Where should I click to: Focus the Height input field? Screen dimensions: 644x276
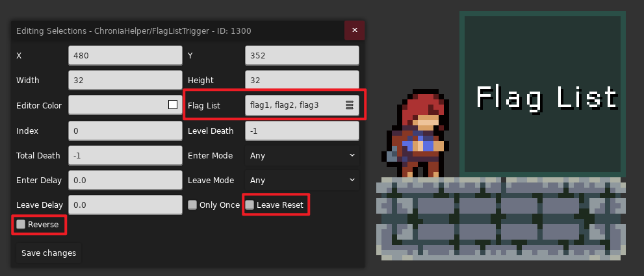pos(302,80)
